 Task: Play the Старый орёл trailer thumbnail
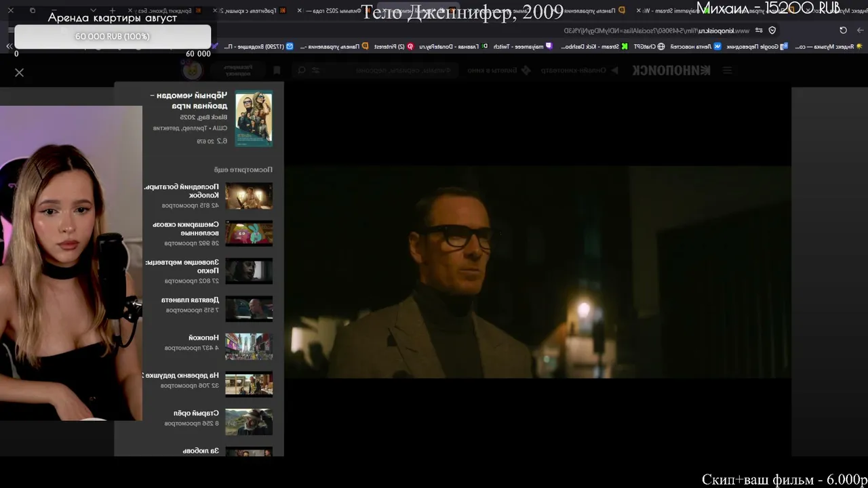[x=249, y=422]
